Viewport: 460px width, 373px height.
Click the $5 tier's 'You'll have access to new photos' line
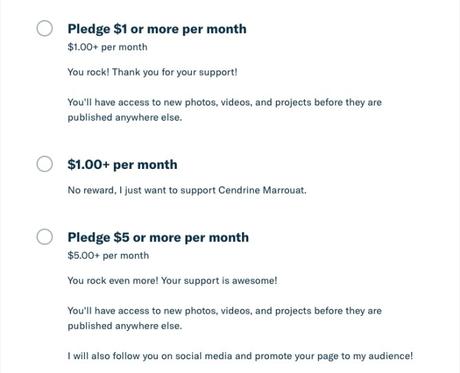point(224,311)
